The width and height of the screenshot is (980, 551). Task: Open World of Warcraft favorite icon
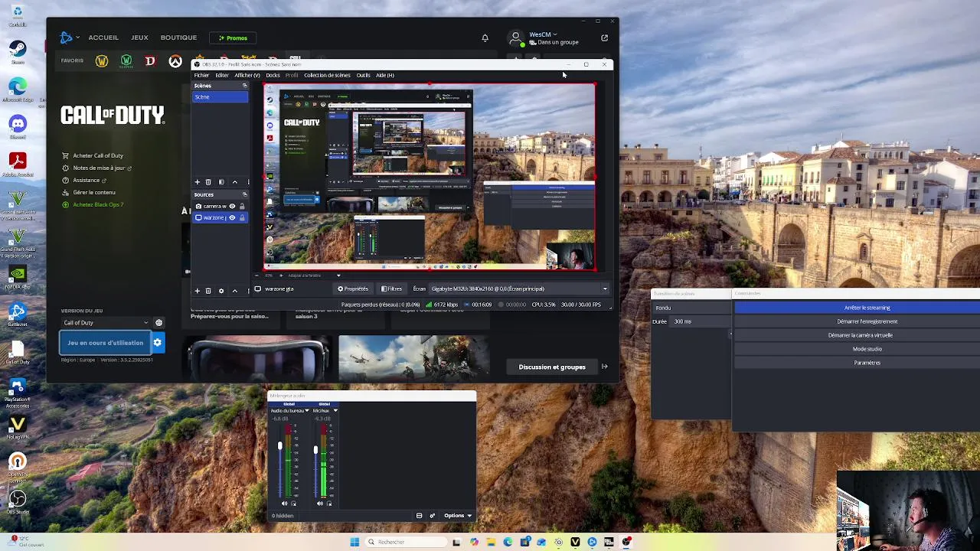tap(102, 61)
